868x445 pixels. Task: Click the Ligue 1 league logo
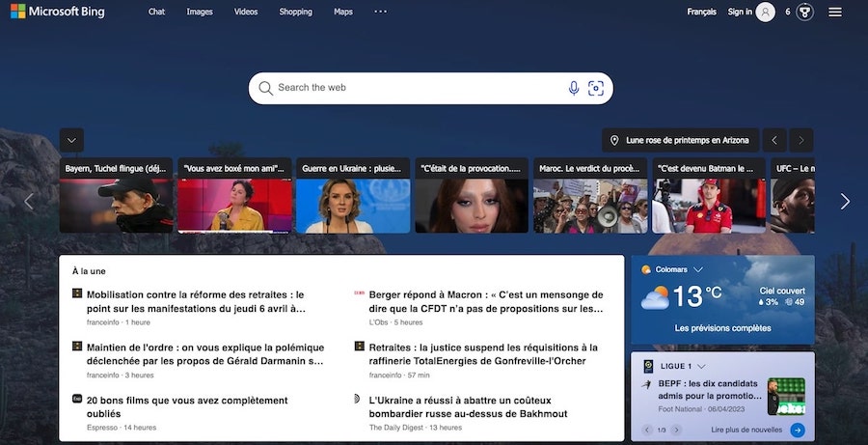click(648, 366)
